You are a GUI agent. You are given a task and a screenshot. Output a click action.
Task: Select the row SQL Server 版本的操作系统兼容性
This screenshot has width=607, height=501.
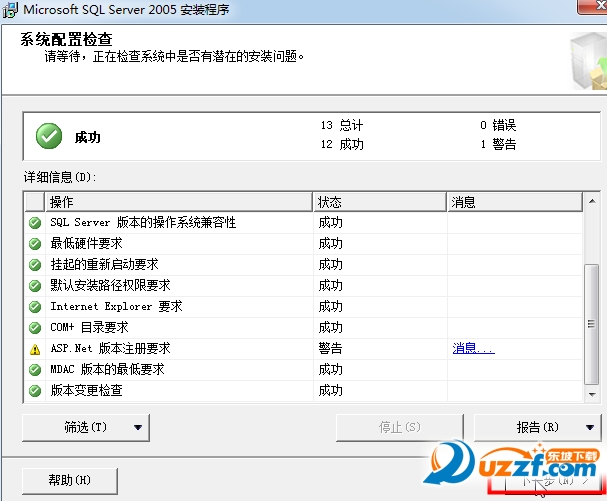tap(304, 223)
